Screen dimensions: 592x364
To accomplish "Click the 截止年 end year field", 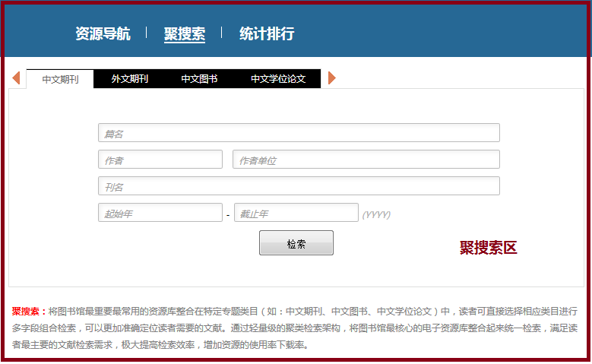I will coord(296,214).
